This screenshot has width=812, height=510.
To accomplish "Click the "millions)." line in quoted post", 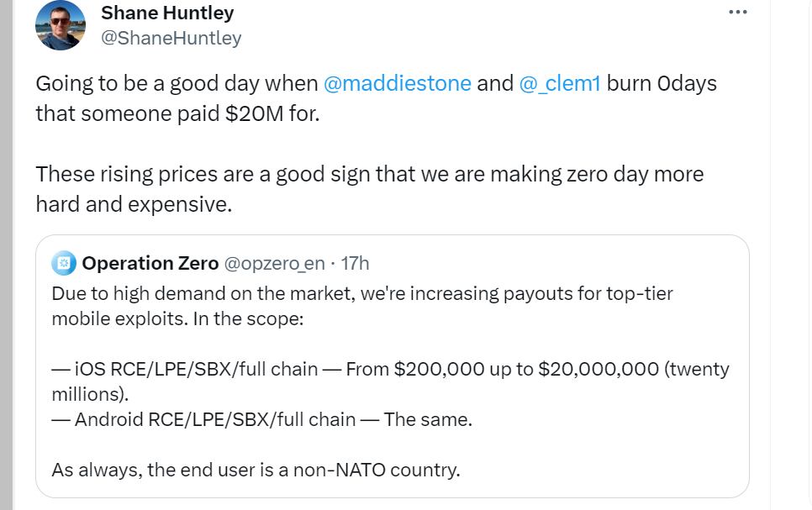I will click(x=91, y=393).
